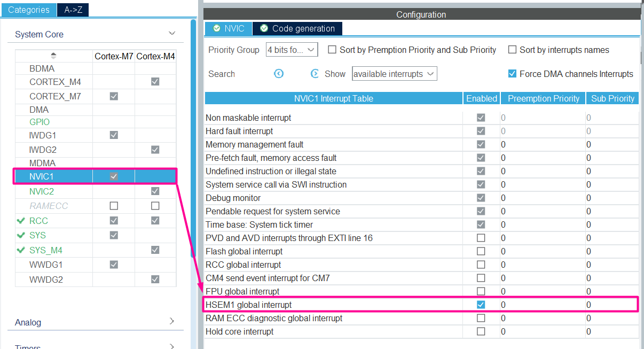
Task: Click the circular redo arrow before Show
Action: coord(315,74)
